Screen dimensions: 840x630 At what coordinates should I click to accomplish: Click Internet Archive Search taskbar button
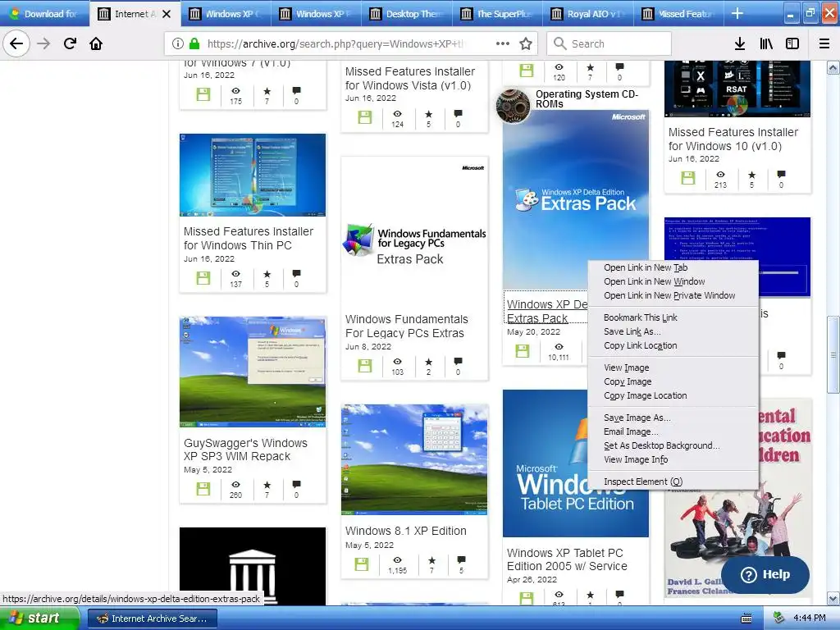pyautogui.click(x=152, y=619)
